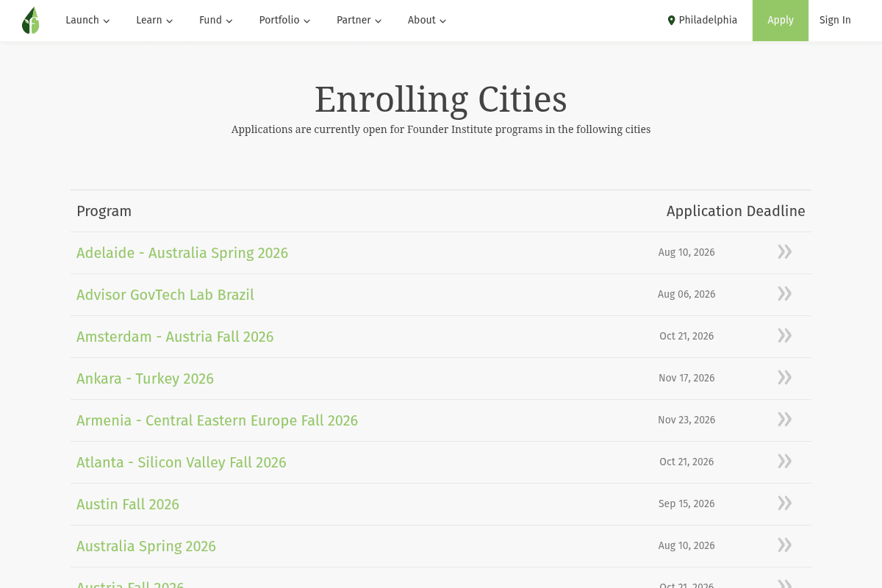Click the double-arrow icon for Australia Spring 2026
Screen dimensions: 882x588
[784, 545]
